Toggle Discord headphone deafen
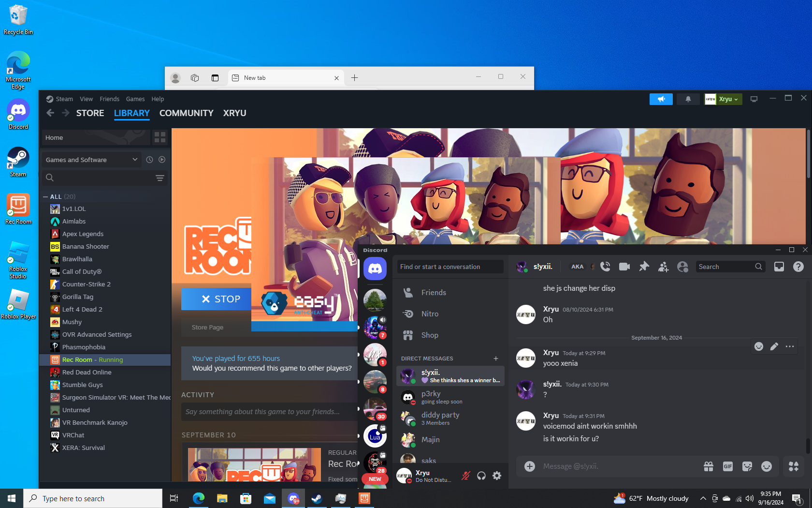The height and width of the screenshot is (508, 812). coord(481,476)
